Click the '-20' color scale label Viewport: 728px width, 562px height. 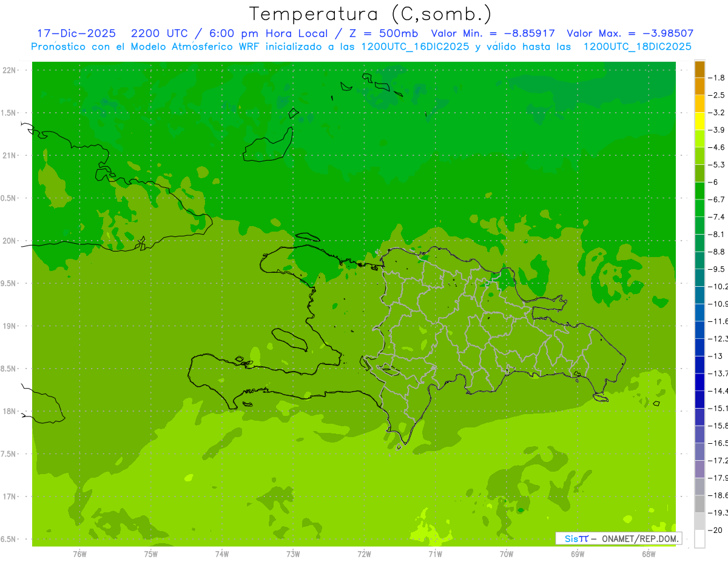point(715,530)
